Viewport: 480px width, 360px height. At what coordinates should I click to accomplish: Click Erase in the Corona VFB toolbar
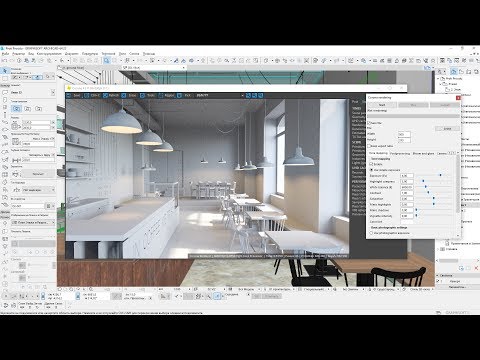click(129, 95)
